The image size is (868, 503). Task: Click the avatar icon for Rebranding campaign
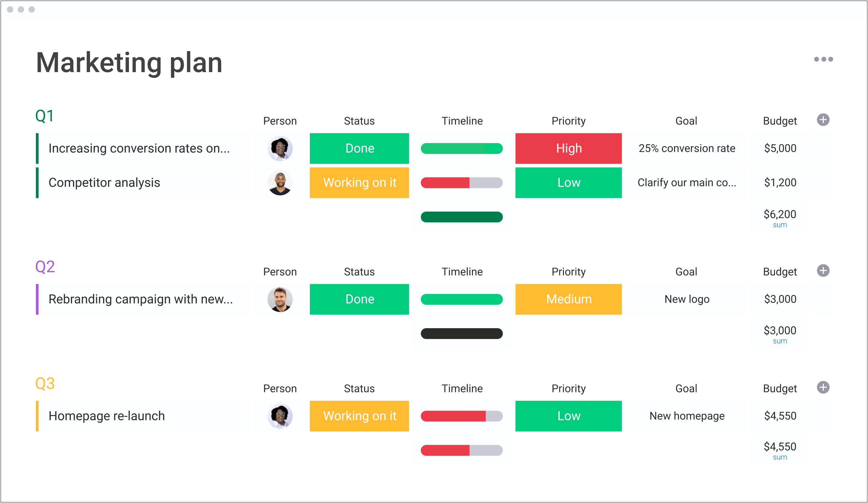tap(277, 298)
